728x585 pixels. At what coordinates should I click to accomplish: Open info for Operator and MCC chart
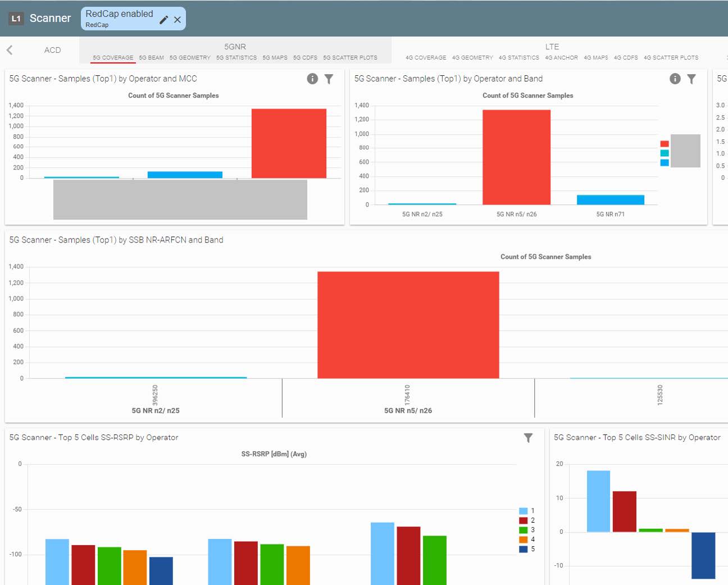coord(312,79)
